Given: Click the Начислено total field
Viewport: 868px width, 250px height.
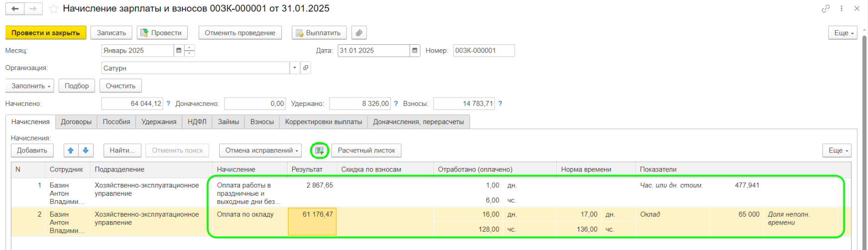Looking at the screenshot, I should 132,104.
